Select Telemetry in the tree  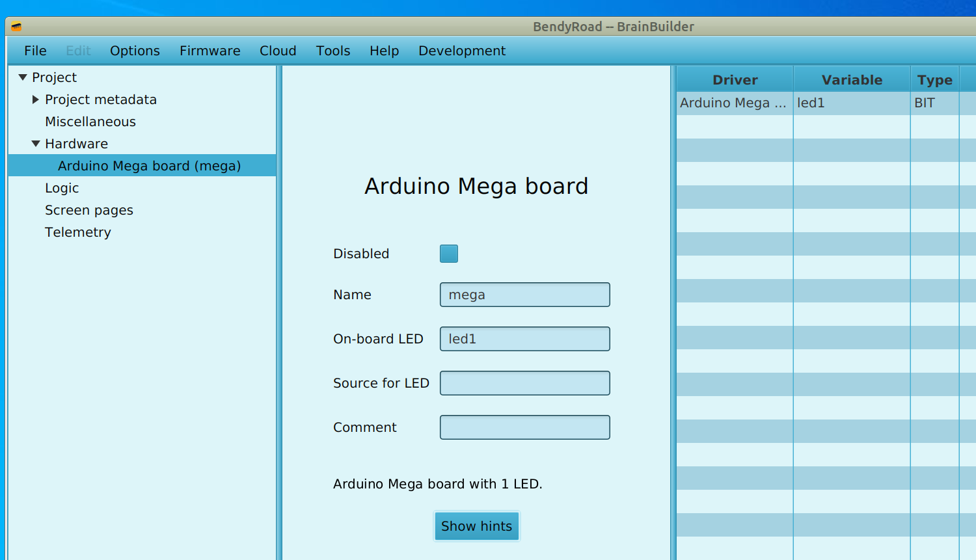pyautogui.click(x=78, y=232)
